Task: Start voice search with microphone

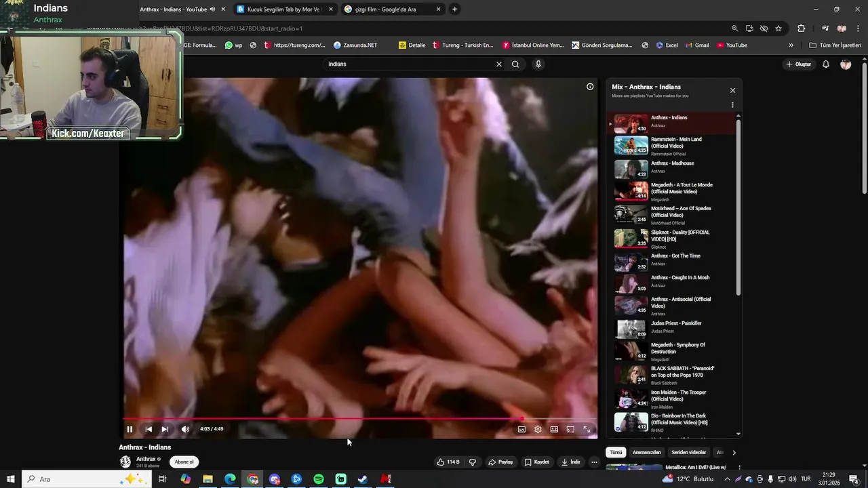Action: point(538,64)
